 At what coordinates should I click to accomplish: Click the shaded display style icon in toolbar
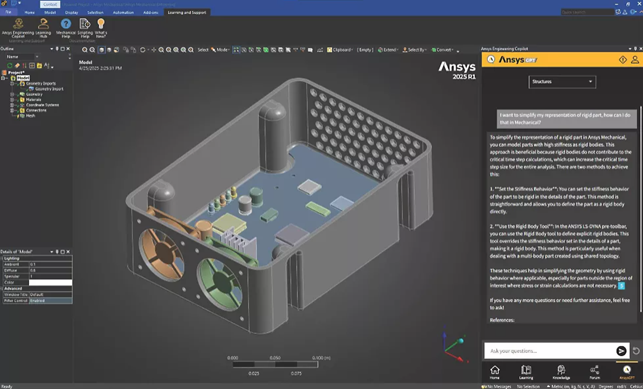(101, 50)
